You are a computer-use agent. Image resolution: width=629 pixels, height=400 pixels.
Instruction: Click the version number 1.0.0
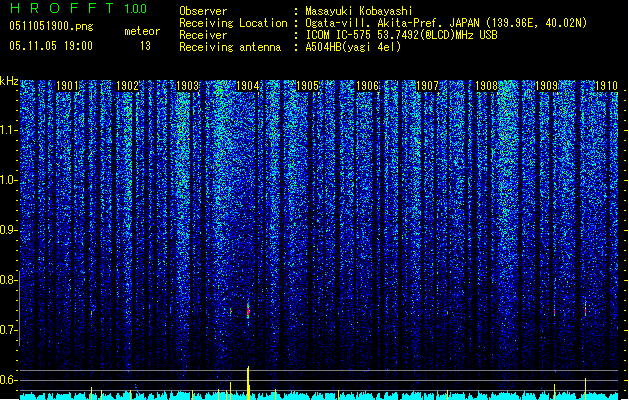[135, 8]
